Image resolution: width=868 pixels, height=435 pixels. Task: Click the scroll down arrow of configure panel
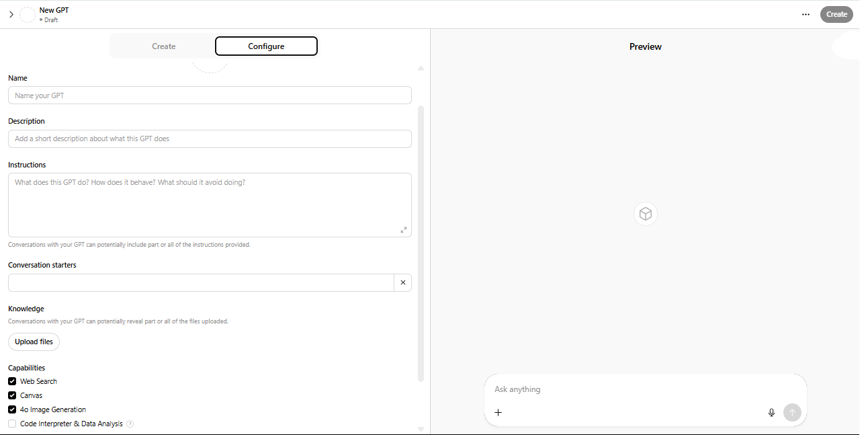pos(421,429)
